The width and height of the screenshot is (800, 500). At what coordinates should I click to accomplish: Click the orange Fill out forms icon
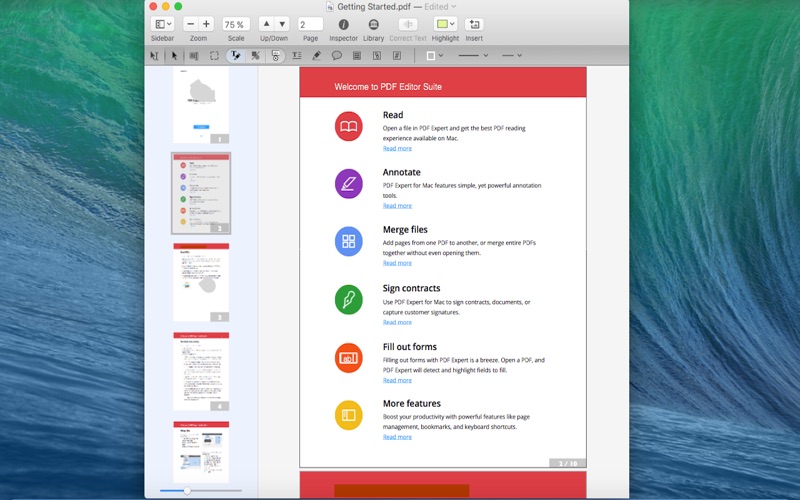click(x=348, y=358)
